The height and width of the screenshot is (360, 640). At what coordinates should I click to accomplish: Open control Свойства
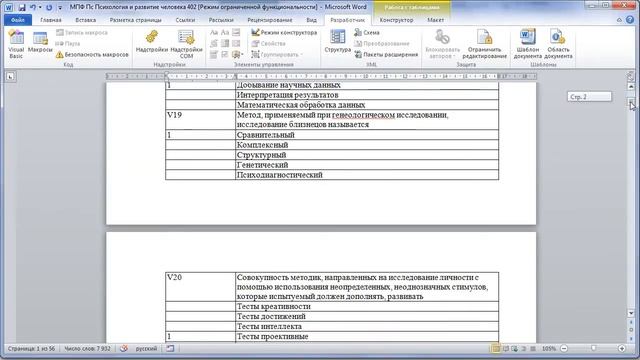[269, 43]
